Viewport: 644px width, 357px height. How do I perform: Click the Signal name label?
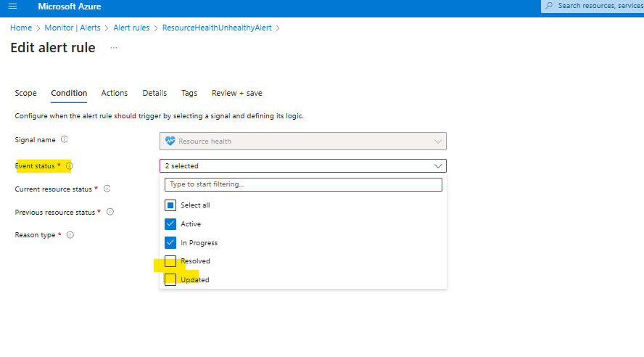click(35, 139)
